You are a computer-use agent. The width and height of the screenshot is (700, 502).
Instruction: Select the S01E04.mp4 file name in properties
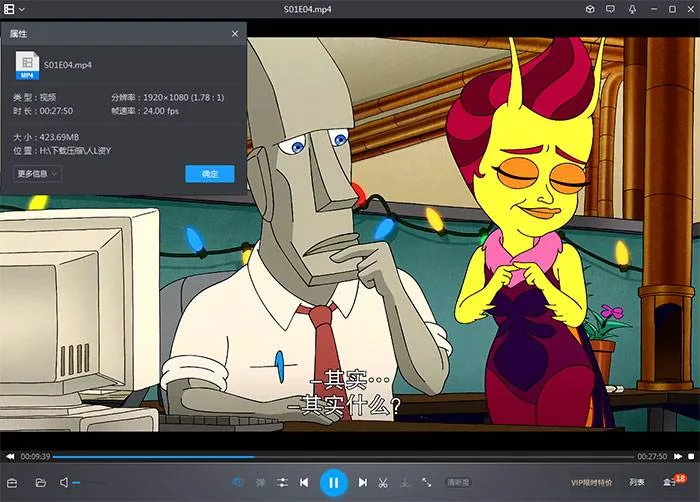68,65
